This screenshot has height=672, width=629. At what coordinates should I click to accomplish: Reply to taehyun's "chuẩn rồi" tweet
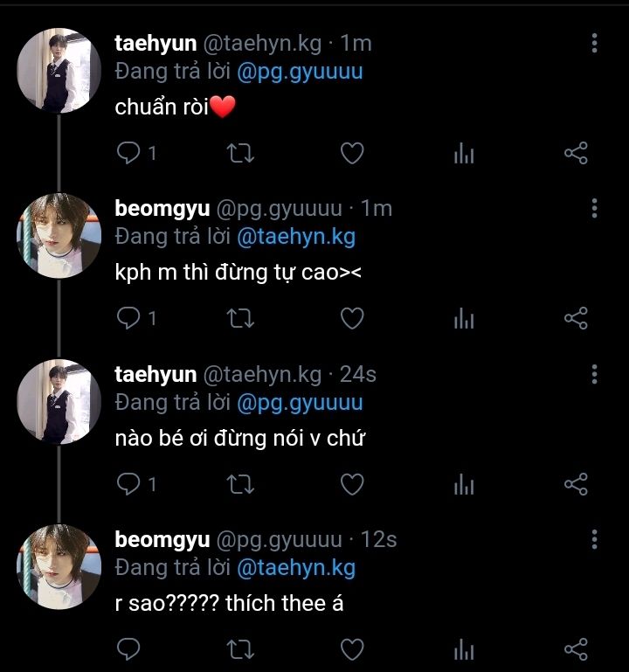tap(129, 154)
